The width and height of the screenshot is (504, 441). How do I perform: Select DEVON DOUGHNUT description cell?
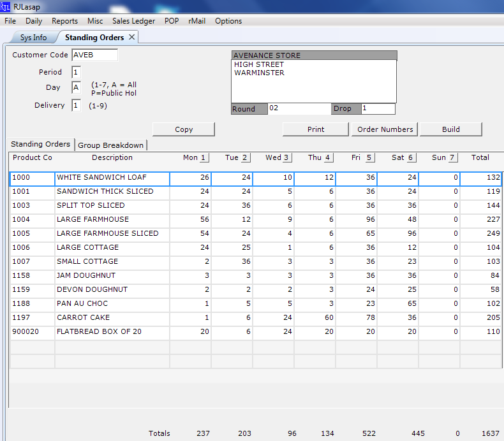[x=112, y=290]
